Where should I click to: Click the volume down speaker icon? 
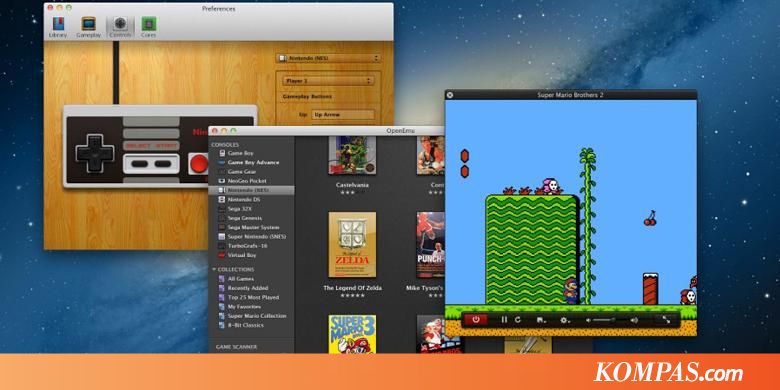(588, 320)
